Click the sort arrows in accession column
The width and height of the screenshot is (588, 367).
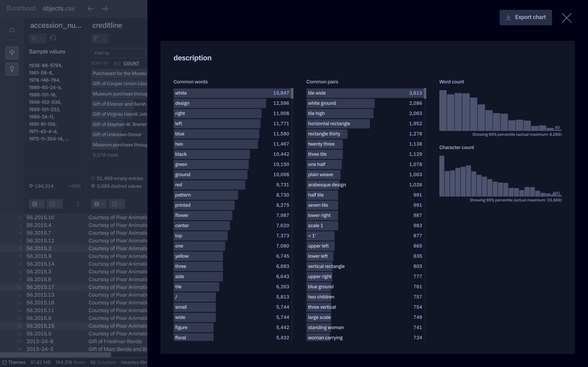[78, 204]
